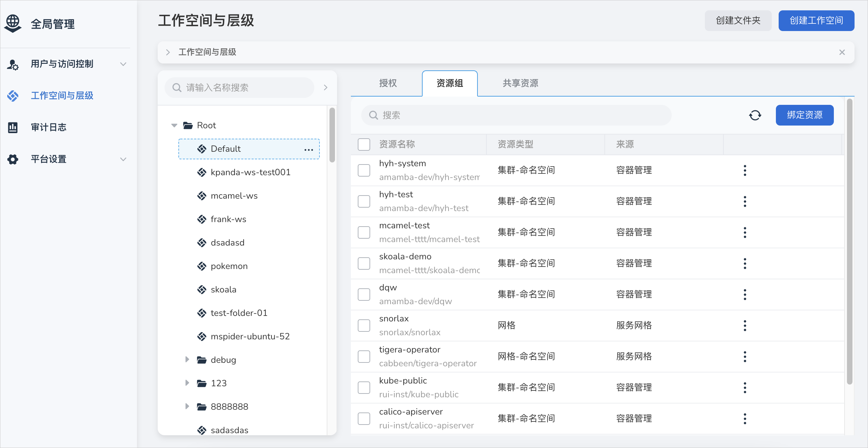Close the breadcrumb bar with X
Image resolution: width=868 pixels, height=448 pixels.
(x=842, y=52)
